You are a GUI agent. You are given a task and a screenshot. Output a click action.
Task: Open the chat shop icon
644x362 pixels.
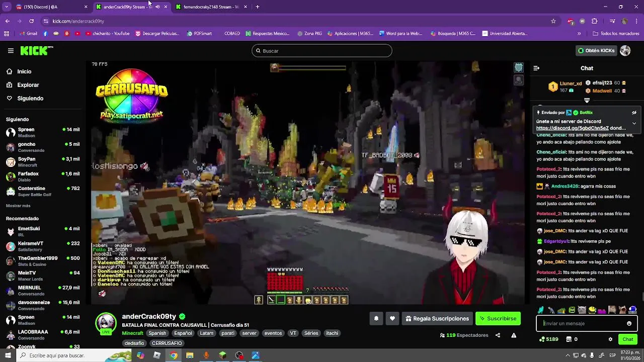(569, 339)
